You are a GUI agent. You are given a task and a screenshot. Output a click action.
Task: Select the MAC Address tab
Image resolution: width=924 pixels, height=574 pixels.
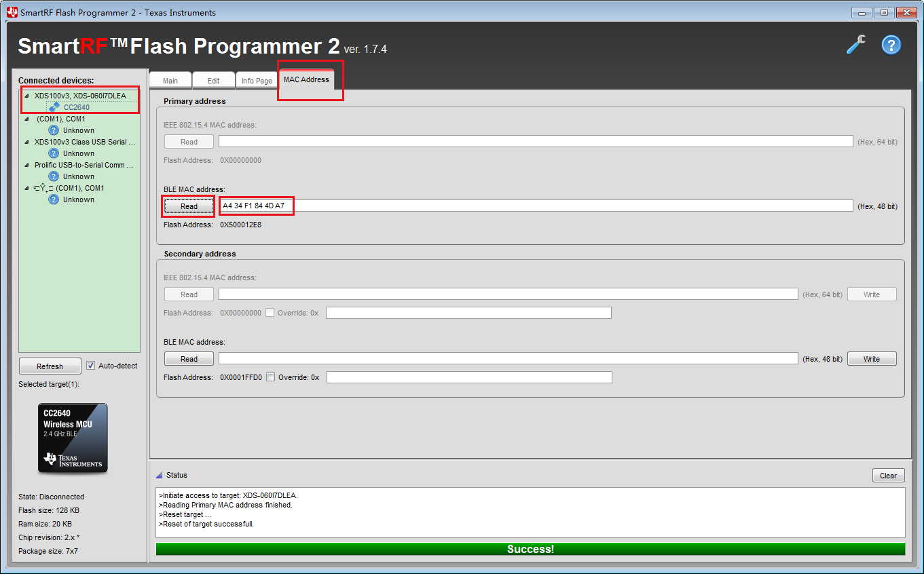(306, 79)
